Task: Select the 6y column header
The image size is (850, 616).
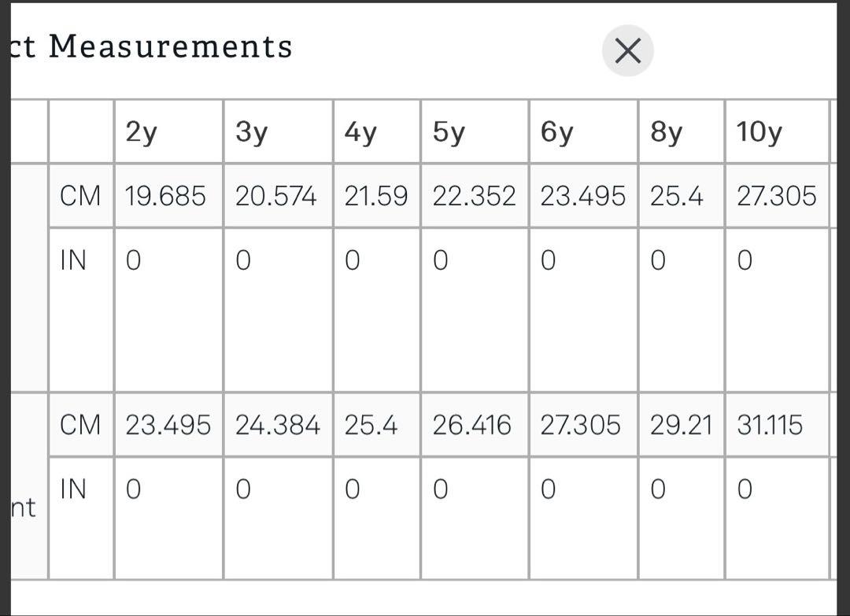Action: (x=583, y=131)
